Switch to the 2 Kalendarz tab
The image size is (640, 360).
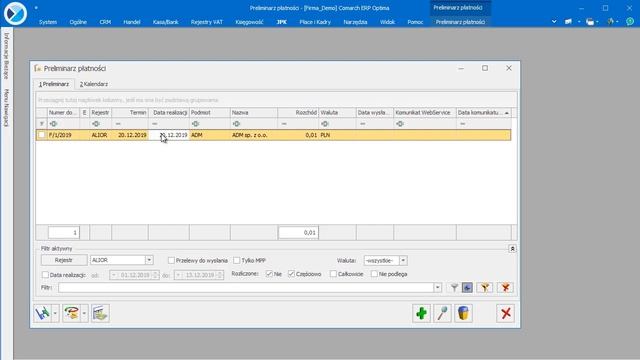[94, 84]
